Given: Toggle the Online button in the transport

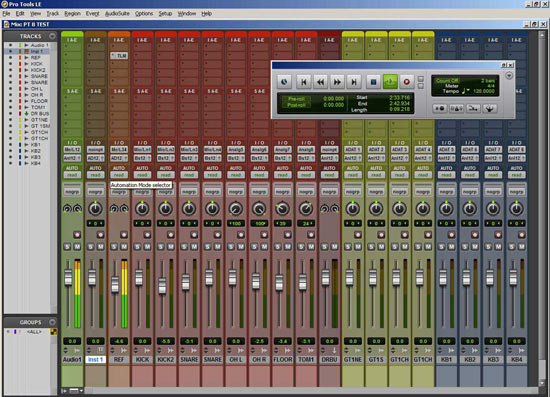Looking at the screenshot, I should click(284, 82).
